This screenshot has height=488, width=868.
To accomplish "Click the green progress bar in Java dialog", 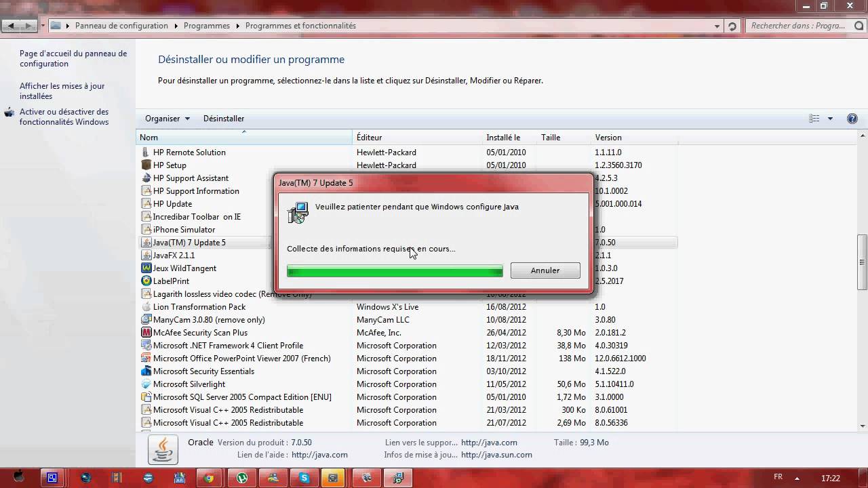I will coord(395,271).
